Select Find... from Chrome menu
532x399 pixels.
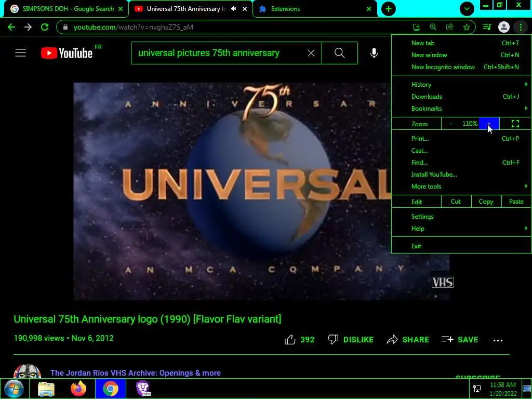(461, 163)
